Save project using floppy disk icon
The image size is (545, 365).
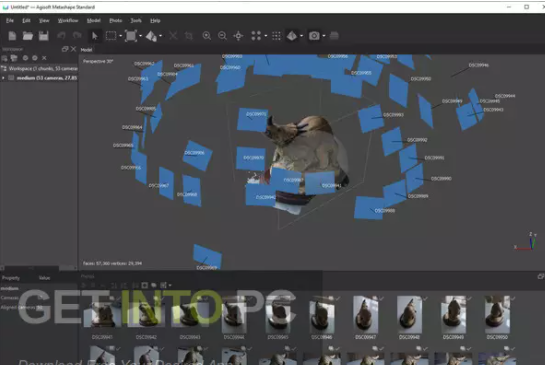pyautogui.click(x=43, y=36)
